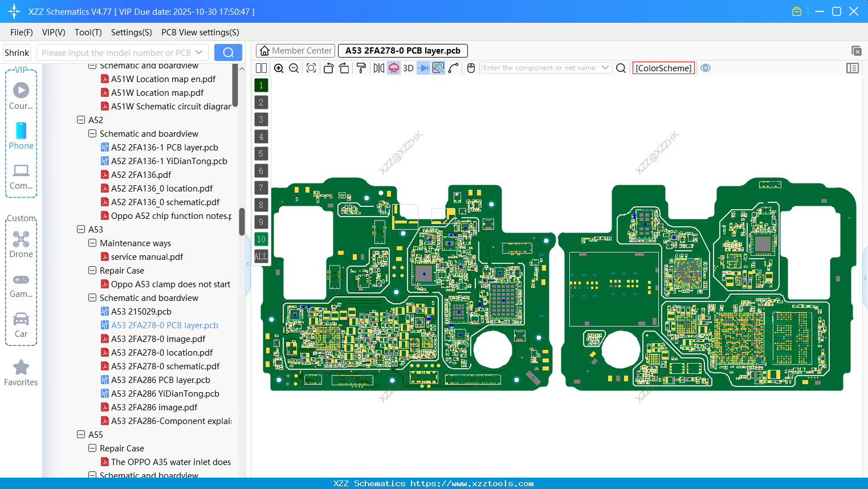Click the fit-to-screen view icon
The width and height of the screenshot is (868, 489).
point(311,68)
